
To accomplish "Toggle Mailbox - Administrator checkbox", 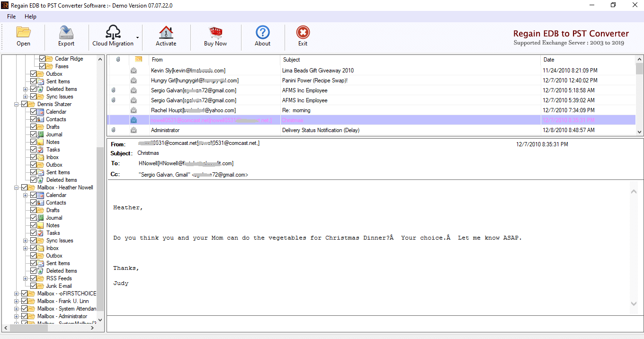I will (25, 316).
